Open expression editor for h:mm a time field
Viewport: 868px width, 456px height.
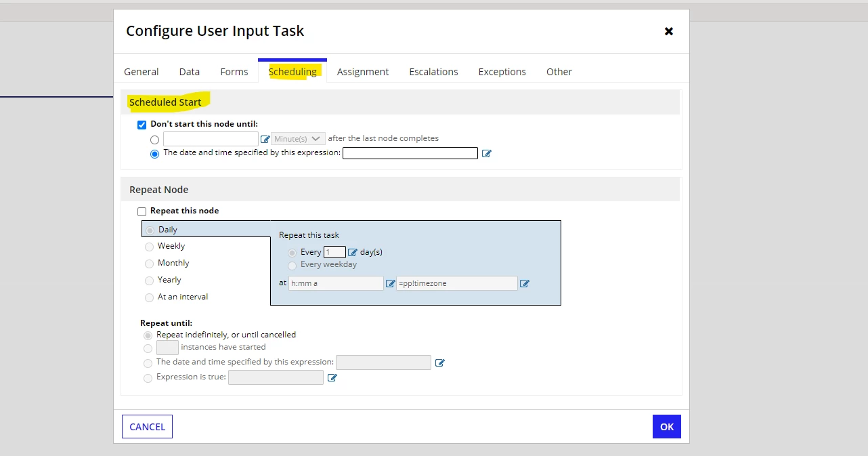point(390,284)
